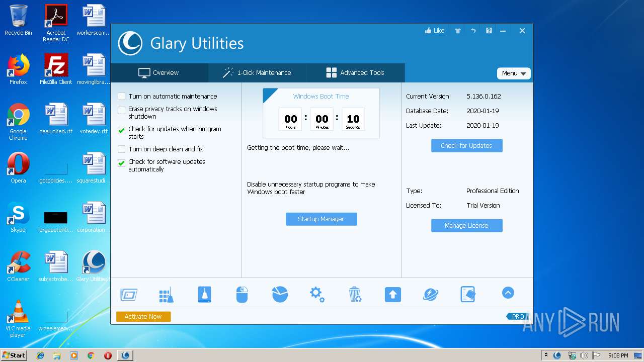
Task: Open the Context Menu Manager mouse icon
Action: tap(242, 295)
